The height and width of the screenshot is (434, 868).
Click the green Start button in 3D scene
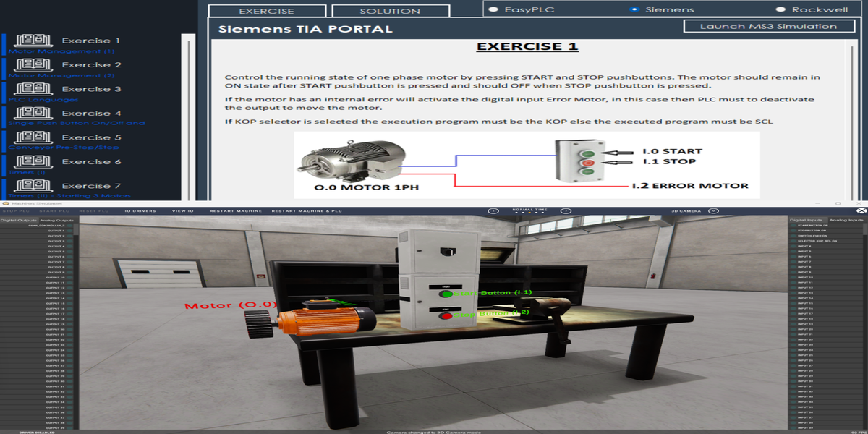tap(446, 294)
